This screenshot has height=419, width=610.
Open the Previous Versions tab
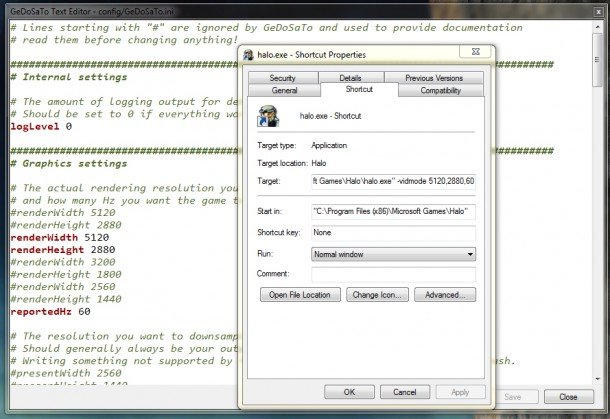[434, 78]
